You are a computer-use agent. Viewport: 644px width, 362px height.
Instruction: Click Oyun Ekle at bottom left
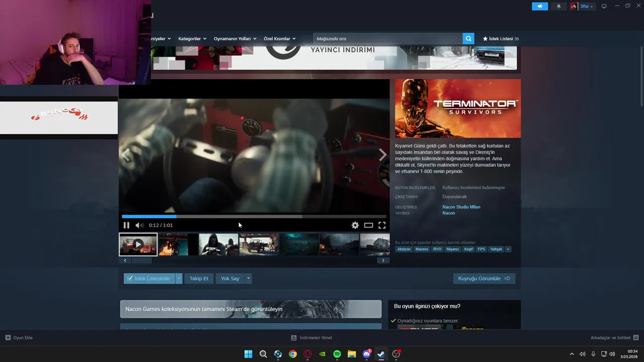(19, 338)
